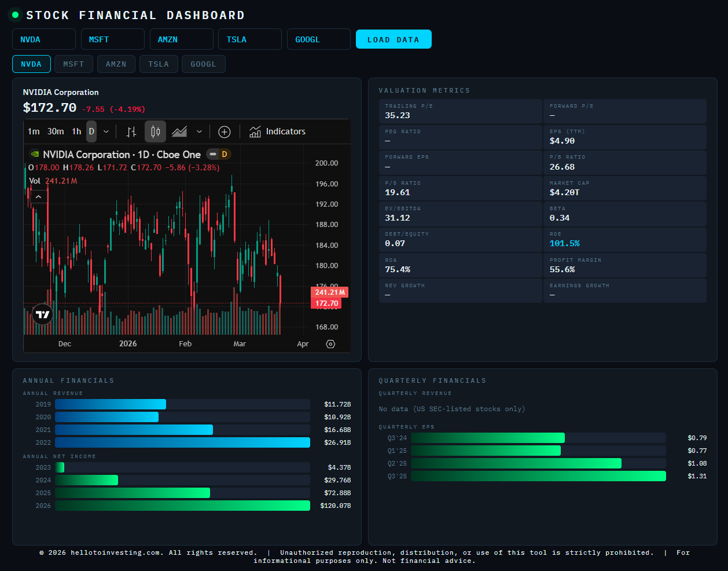Click the Q3'25 quarterly EPS bar

pyautogui.click(x=538, y=476)
